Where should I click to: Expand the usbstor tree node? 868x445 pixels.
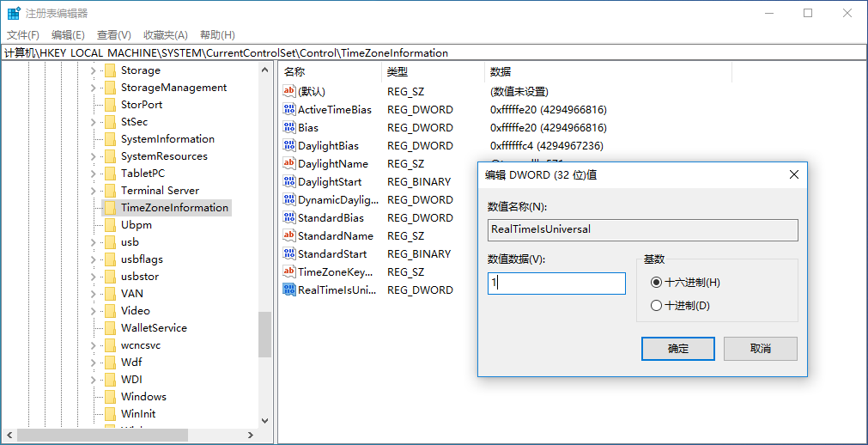click(93, 277)
